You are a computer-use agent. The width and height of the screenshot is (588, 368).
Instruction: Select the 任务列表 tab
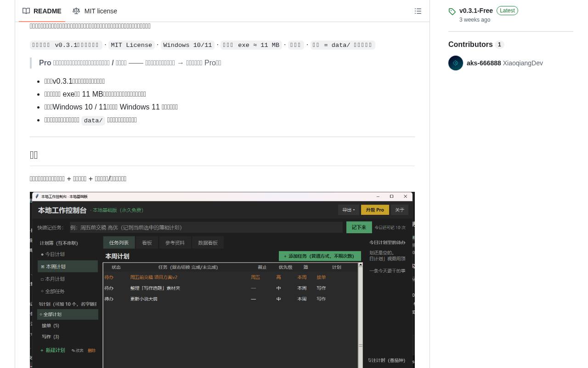(119, 242)
